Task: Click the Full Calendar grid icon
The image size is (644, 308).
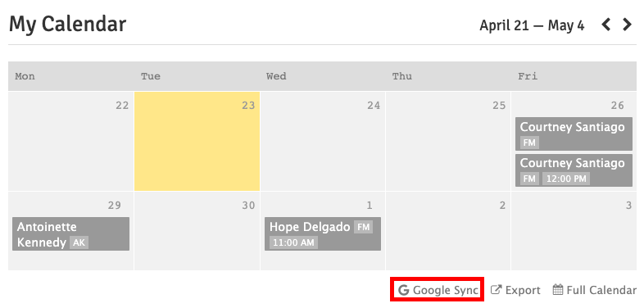Action: click(558, 289)
